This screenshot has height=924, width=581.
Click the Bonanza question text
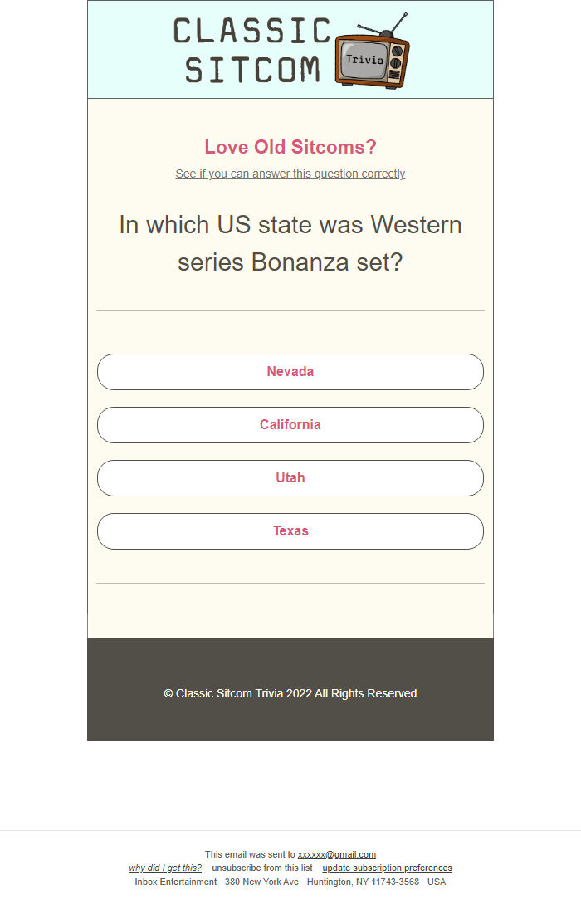click(x=290, y=243)
